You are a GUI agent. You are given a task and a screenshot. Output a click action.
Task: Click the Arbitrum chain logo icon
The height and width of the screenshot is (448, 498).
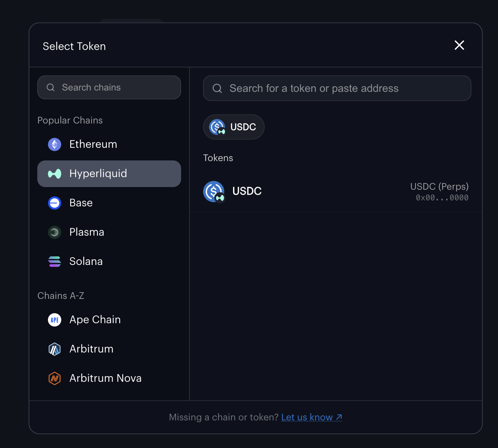(x=55, y=349)
